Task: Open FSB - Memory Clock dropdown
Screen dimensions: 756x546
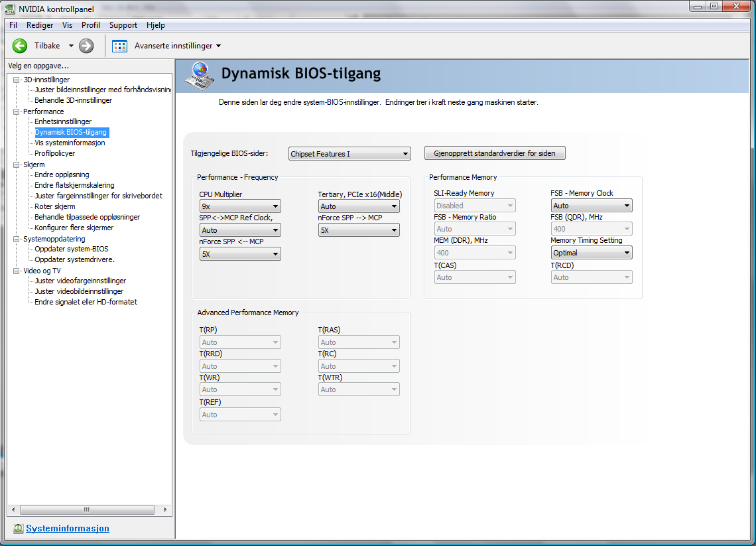Action: [x=592, y=206]
